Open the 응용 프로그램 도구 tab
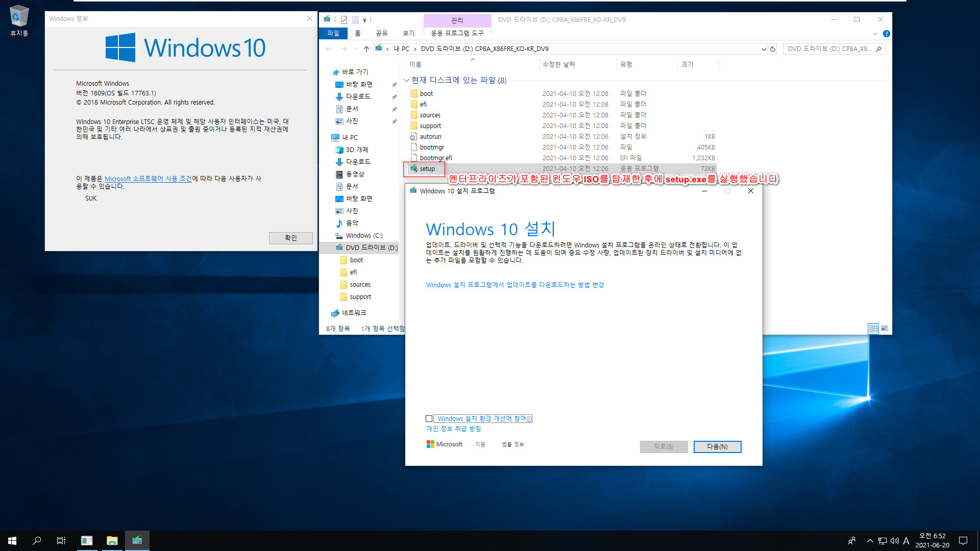This screenshot has height=551, width=980. click(x=457, y=33)
